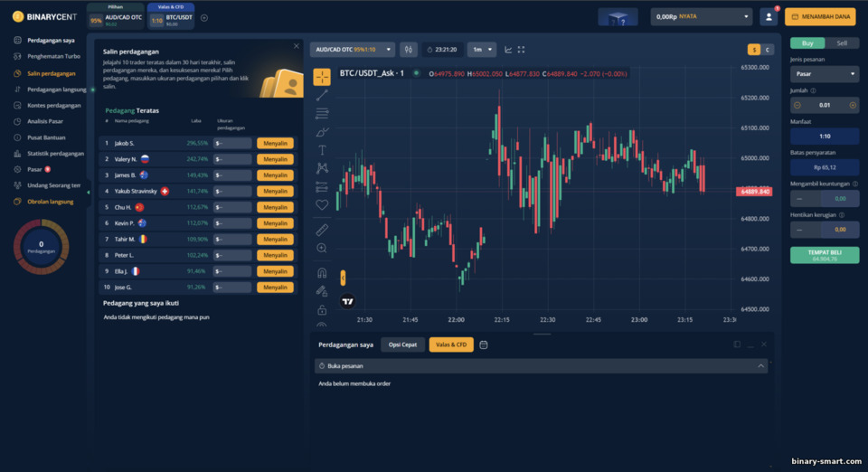Click trade size field for Valery N.
This screenshot has height=472, width=868.
coord(232,159)
